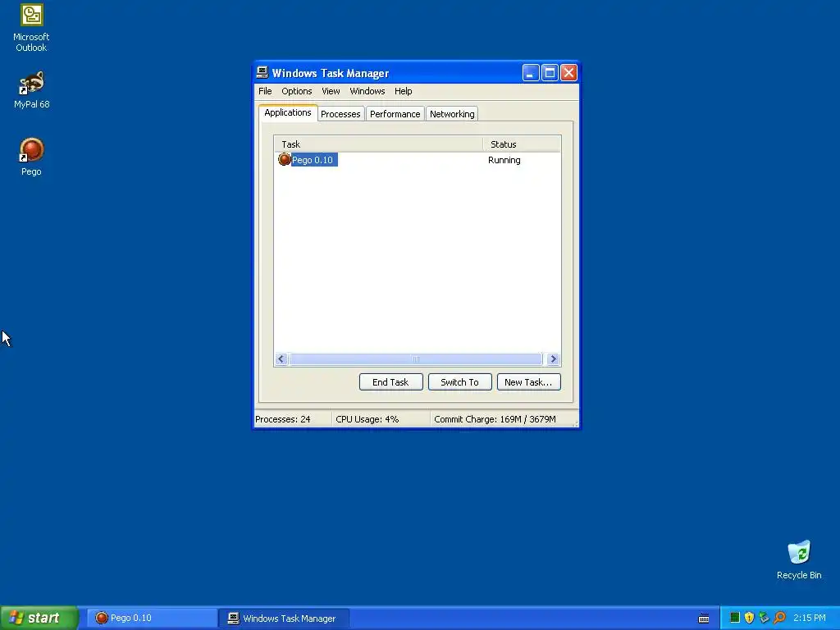Click the horizontal scrollbar thumb
This screenshot has width=840, height=630.
(416, 359)
